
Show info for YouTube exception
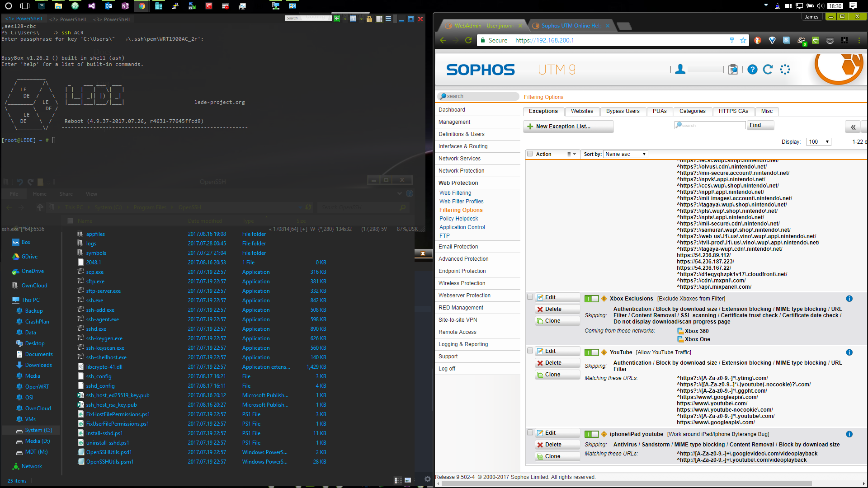(849, 352)
